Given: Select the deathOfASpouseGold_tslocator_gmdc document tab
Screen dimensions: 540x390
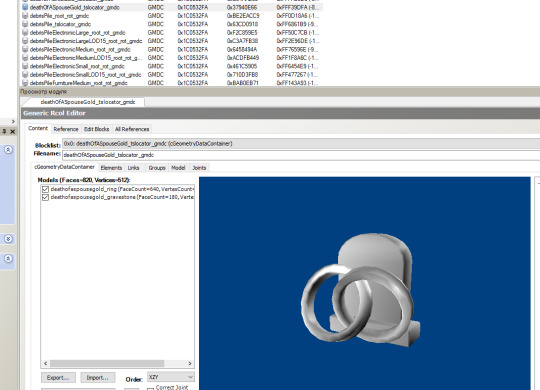Looking at the screenshot, I should click(x=88, y=102).
